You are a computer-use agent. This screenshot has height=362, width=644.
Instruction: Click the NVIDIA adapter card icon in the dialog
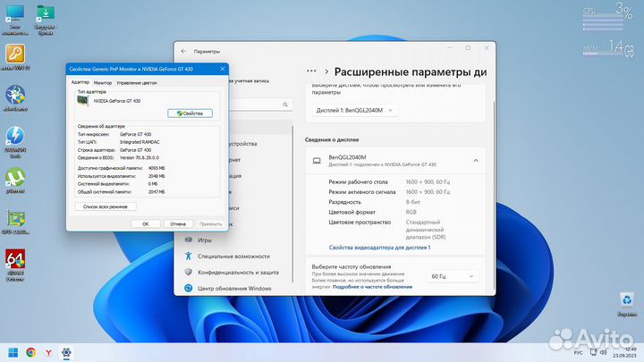point(82,100)
